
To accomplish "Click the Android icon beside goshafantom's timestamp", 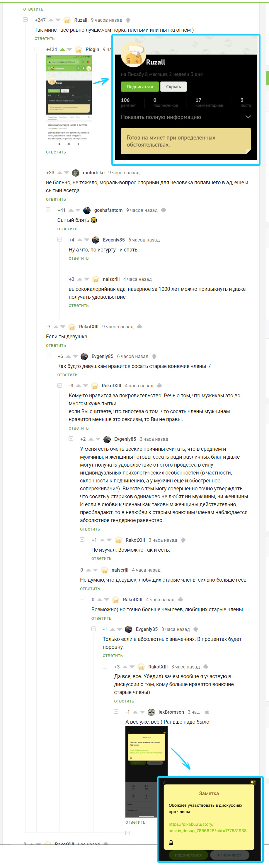I will (164, 210).
